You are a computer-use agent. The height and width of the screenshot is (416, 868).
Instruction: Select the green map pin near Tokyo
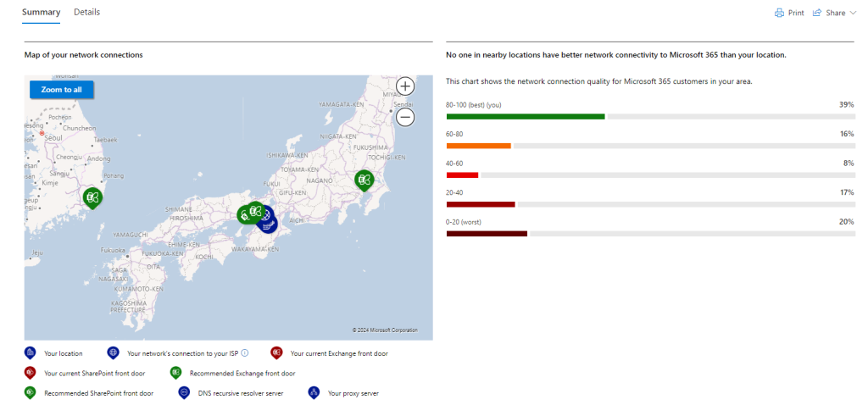pyautogui.click(x=364, y=180)
